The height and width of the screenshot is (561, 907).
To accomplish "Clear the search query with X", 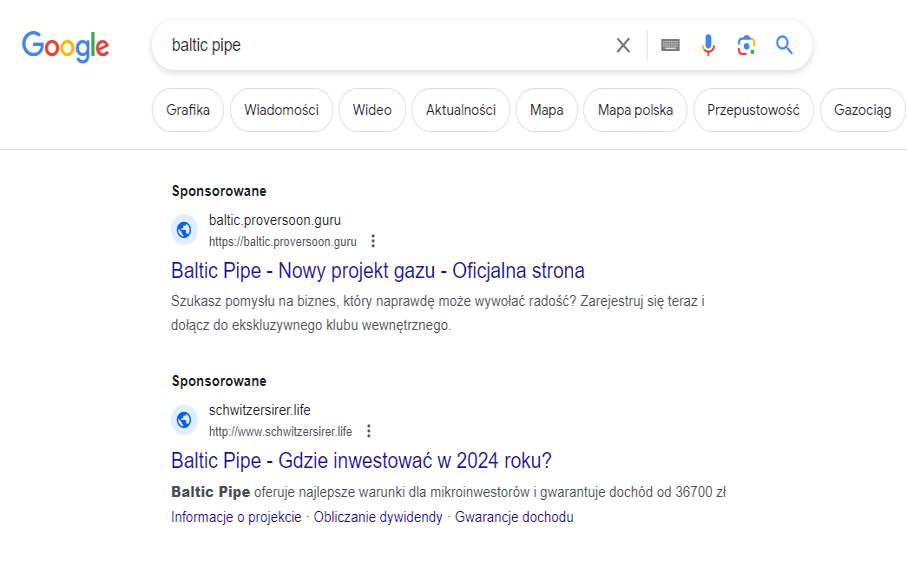I will [623, 45].
